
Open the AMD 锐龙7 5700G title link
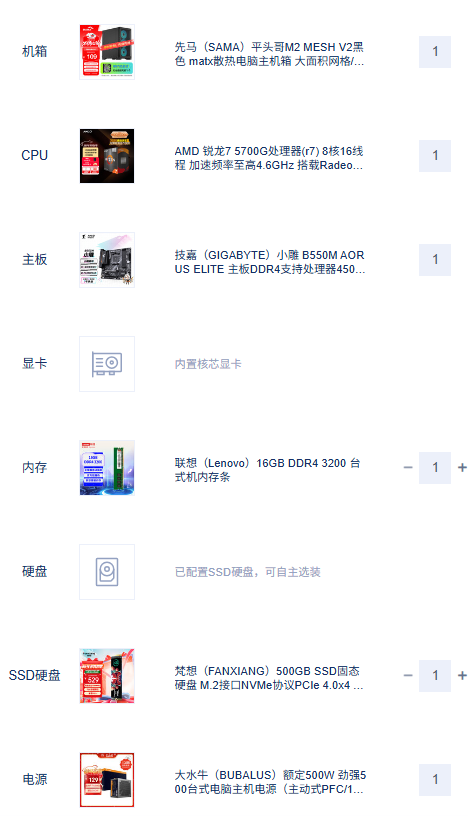[269, 158]
